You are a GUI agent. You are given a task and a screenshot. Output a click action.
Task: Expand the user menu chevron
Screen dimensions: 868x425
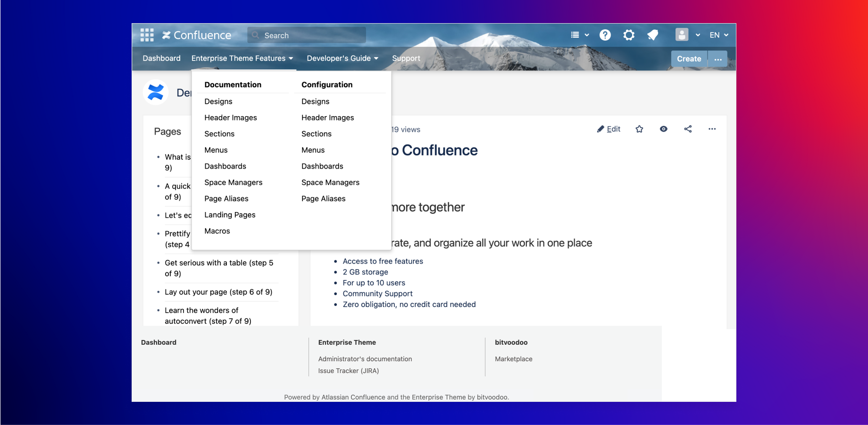[698, 35]
